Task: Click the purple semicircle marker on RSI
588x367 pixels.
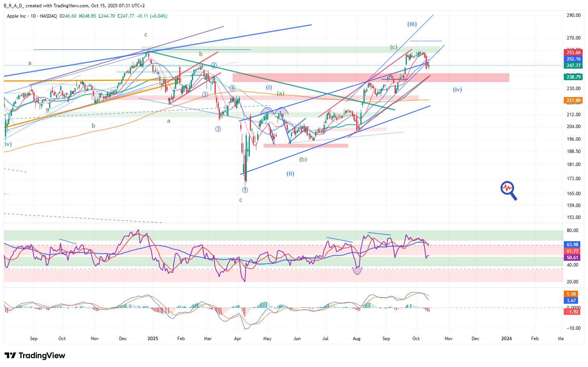Action: click(357, 271)
